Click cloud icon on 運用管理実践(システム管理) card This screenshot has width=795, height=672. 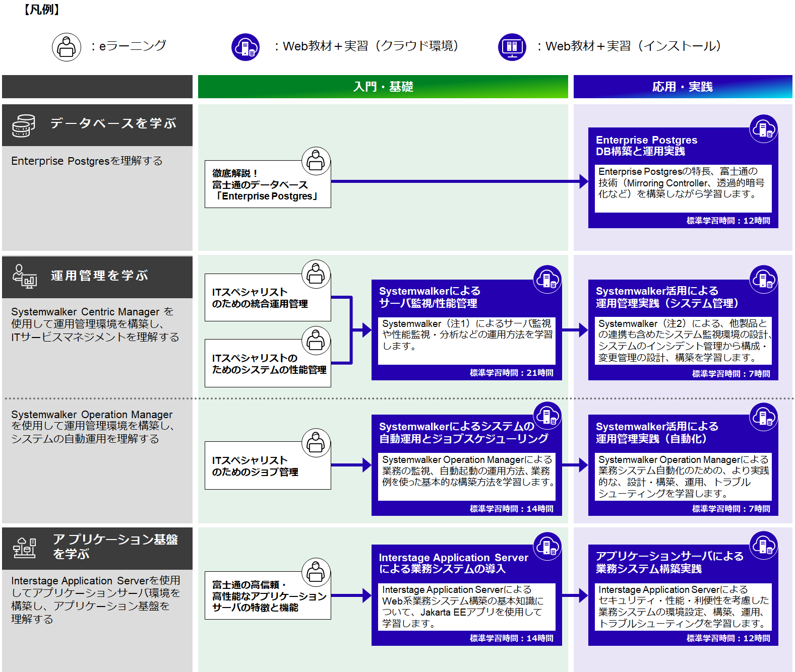point(764,279)
